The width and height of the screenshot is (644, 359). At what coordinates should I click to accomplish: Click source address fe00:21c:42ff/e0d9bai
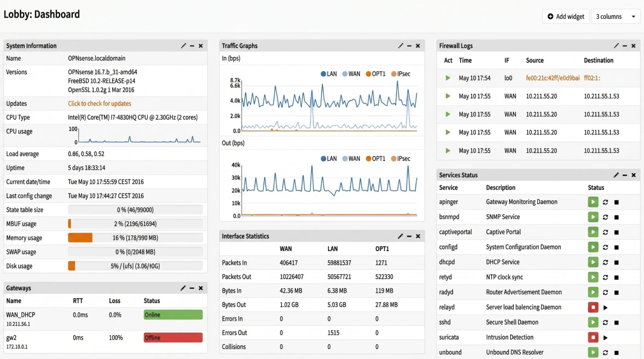553,78
